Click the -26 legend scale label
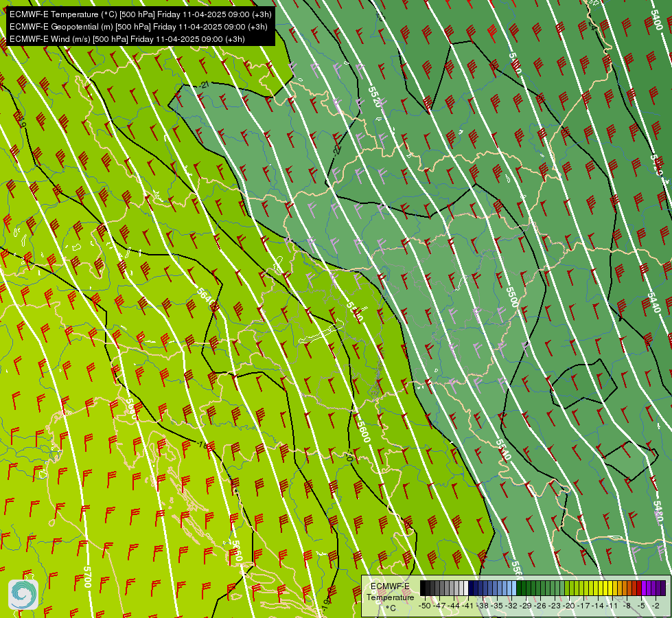 540,606
